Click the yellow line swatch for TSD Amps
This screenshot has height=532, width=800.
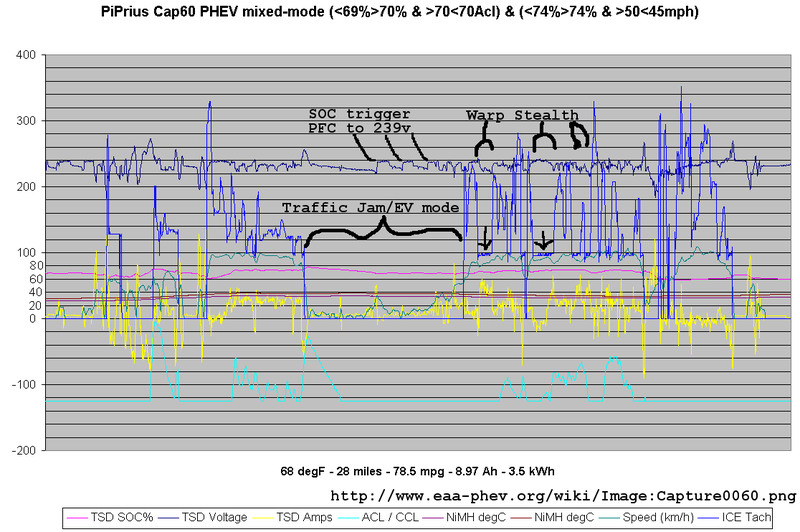(262, 518)
